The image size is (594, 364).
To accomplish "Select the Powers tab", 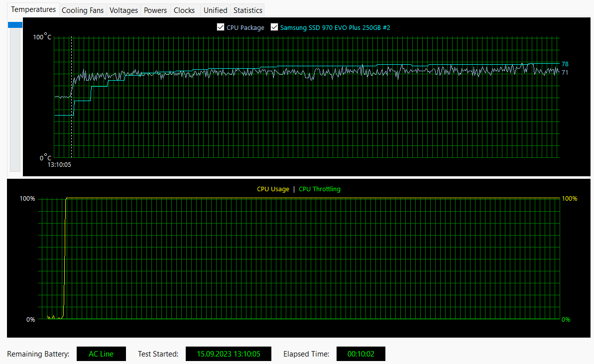I will [155, 10].
